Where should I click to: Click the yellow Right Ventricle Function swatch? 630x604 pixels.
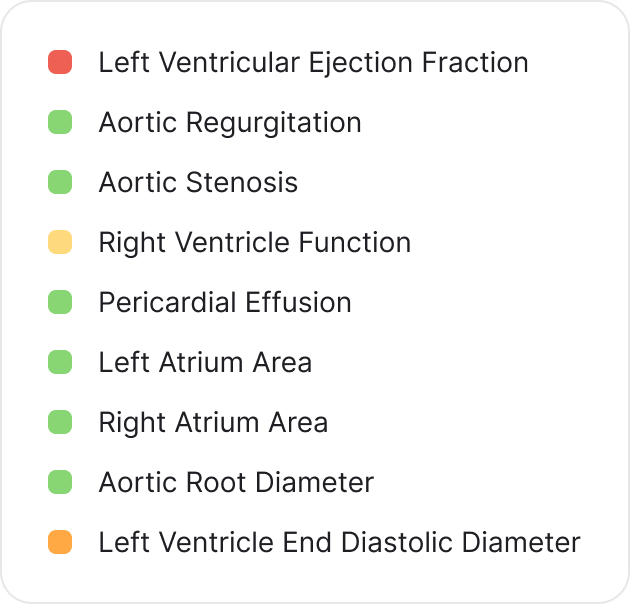pyautogui.click(x=60, y=242)
